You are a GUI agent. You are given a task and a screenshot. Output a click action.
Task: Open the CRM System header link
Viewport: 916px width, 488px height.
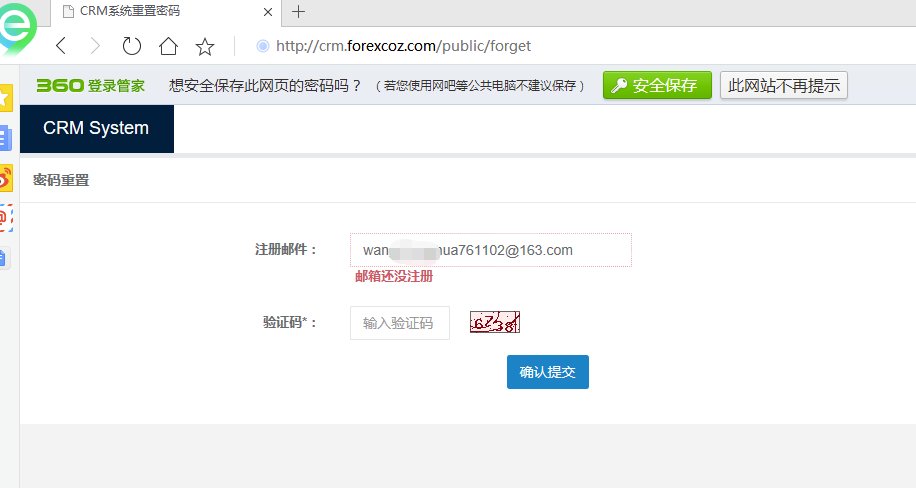[x=97, y=129]
